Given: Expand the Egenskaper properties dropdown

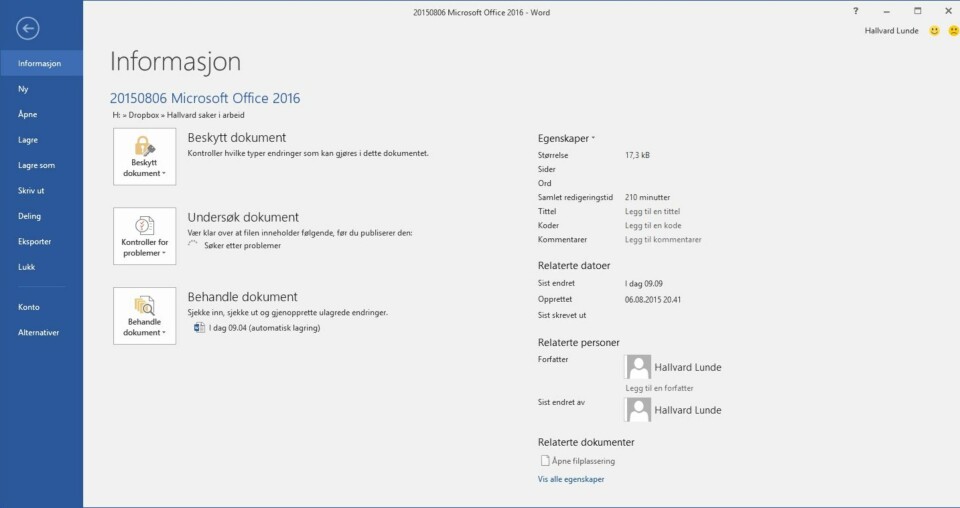Looking at the screenshot, I should 566,138.
